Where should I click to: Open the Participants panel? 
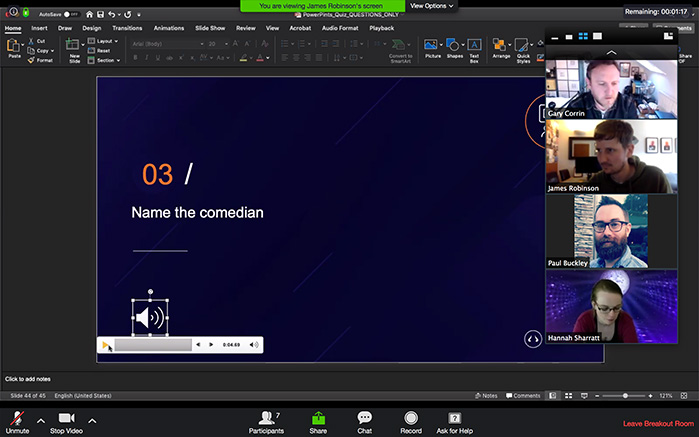pyautogui.click(x=266, y=422)
